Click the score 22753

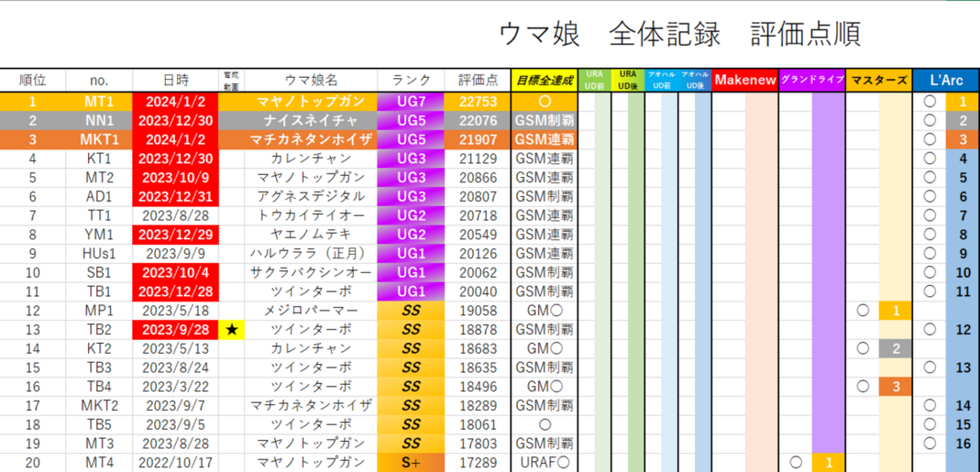(477, 101)
